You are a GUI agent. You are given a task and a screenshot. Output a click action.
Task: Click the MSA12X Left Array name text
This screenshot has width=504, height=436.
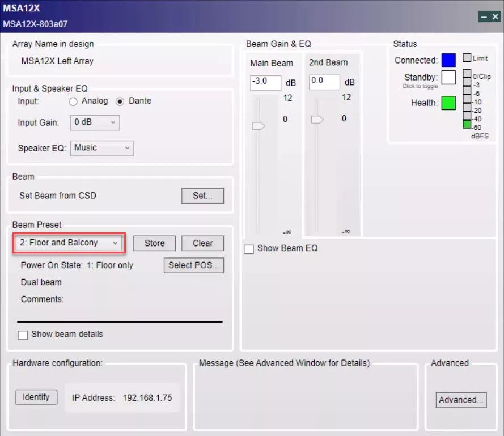(57, 61)
